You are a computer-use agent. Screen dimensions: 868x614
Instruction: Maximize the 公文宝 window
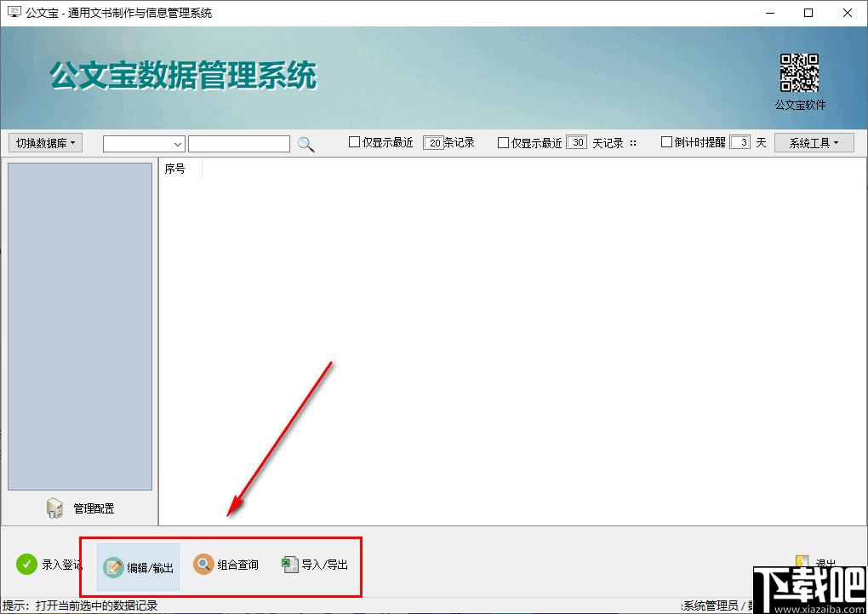click(x=808, y=13)
